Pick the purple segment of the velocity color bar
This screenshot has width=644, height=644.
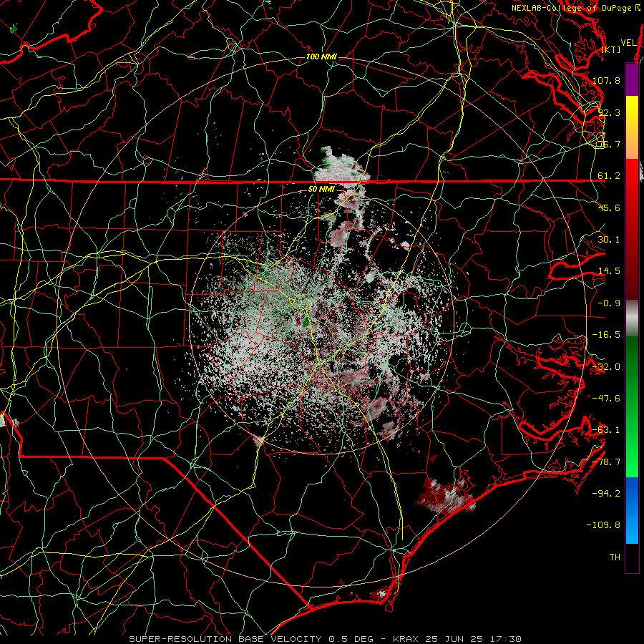[632, 80]
